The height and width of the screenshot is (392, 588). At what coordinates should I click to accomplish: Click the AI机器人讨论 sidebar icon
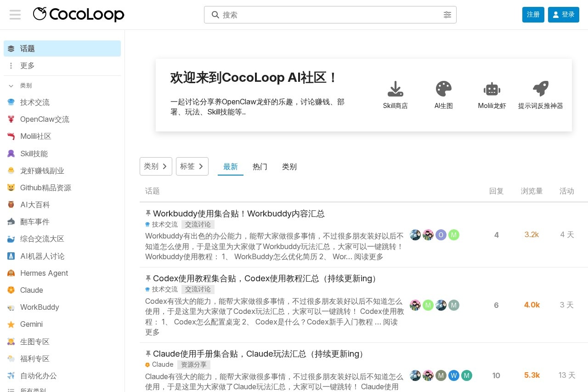[11, 256]
